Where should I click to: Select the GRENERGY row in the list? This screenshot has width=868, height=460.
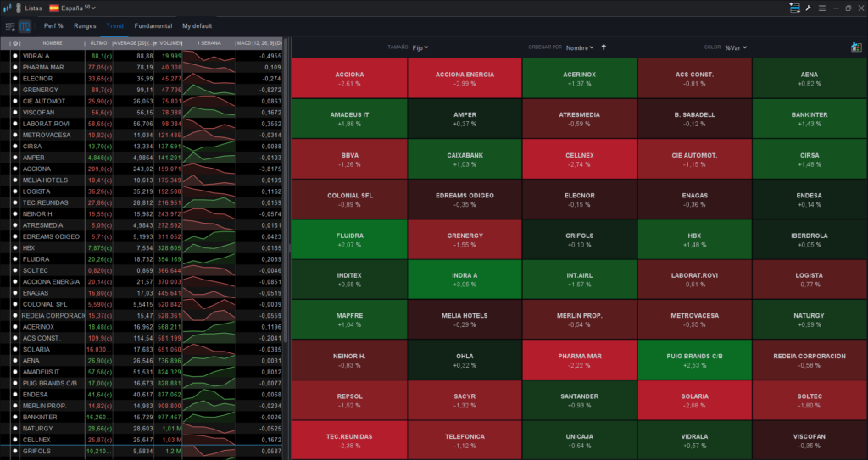142,90
